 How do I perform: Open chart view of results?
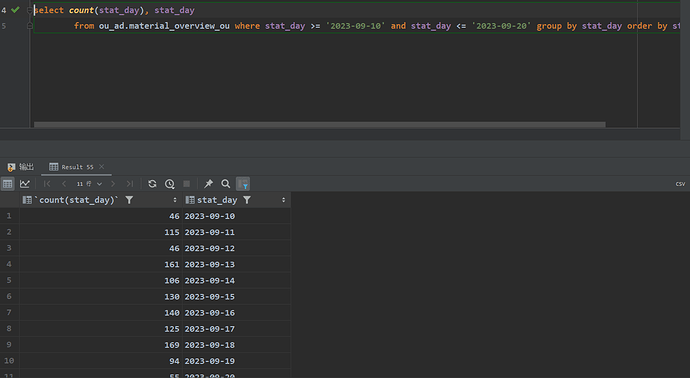tap(25, 183)
